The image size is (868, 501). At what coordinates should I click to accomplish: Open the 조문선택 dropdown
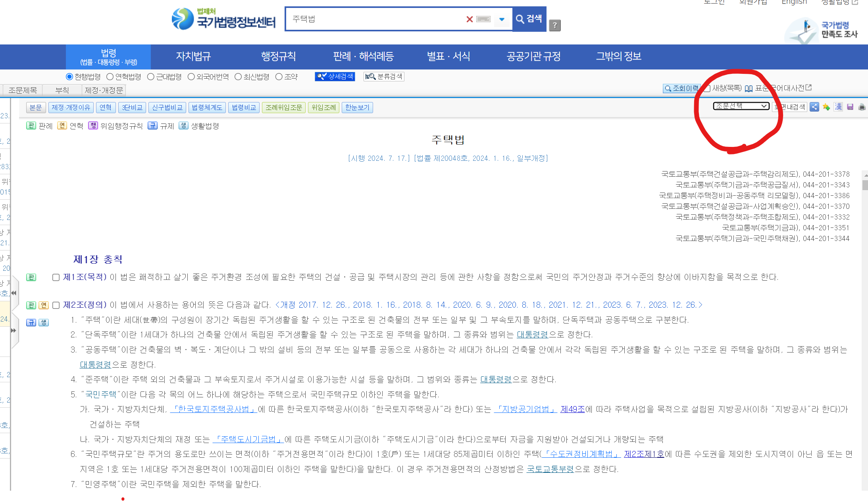(741, 106)
